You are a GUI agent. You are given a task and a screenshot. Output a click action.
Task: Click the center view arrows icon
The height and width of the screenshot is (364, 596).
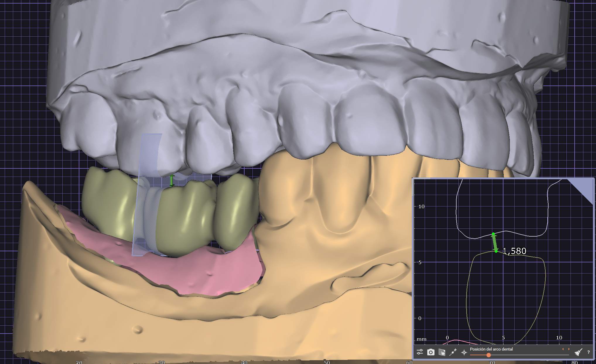[x=464, y=352]
